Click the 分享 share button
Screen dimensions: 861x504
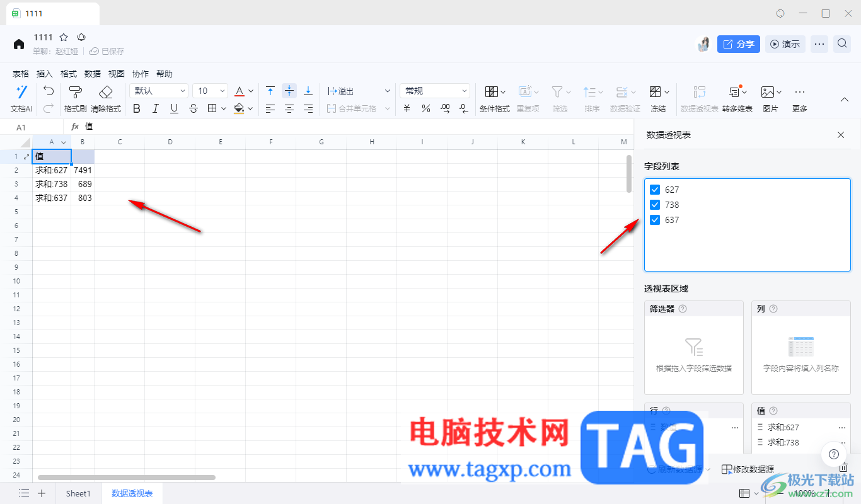739,44
